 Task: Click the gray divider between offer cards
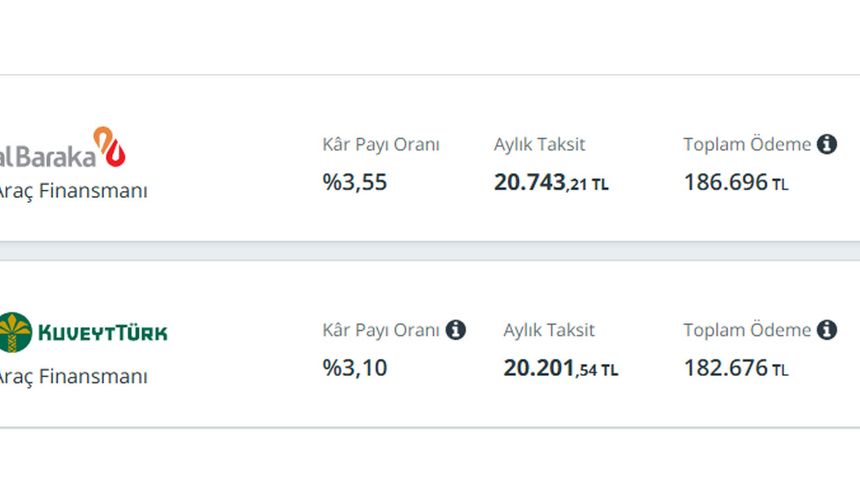click(430, 251)
